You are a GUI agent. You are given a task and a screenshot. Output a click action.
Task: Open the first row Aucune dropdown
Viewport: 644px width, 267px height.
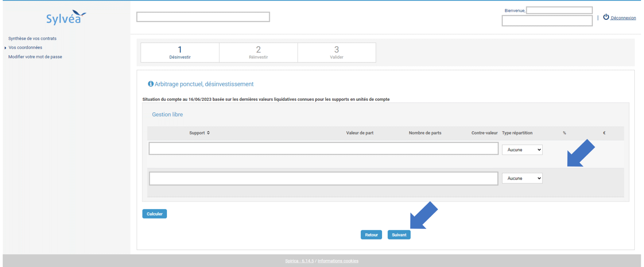(522, 150)
